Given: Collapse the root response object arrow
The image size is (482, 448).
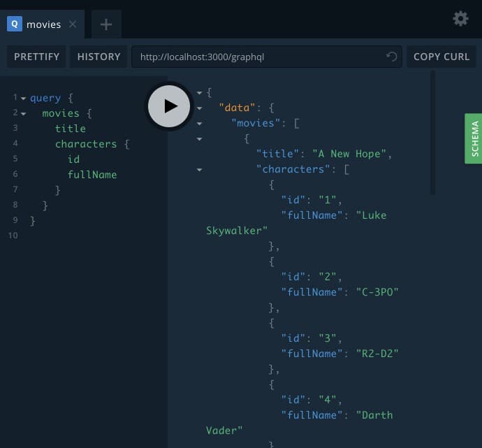Looking at the screenshot, I should click(199, 93).
